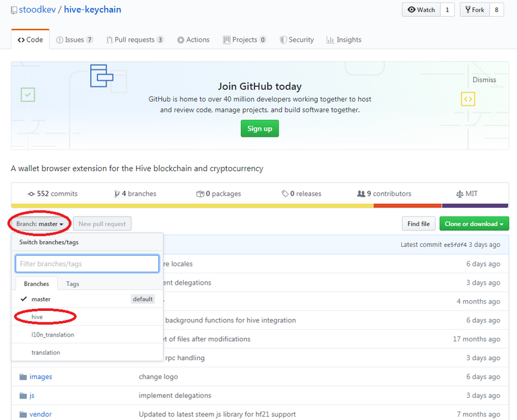Click the purple segment of language bar
Image resolution: width=517 pixels, height=420 pixels.
475,206
